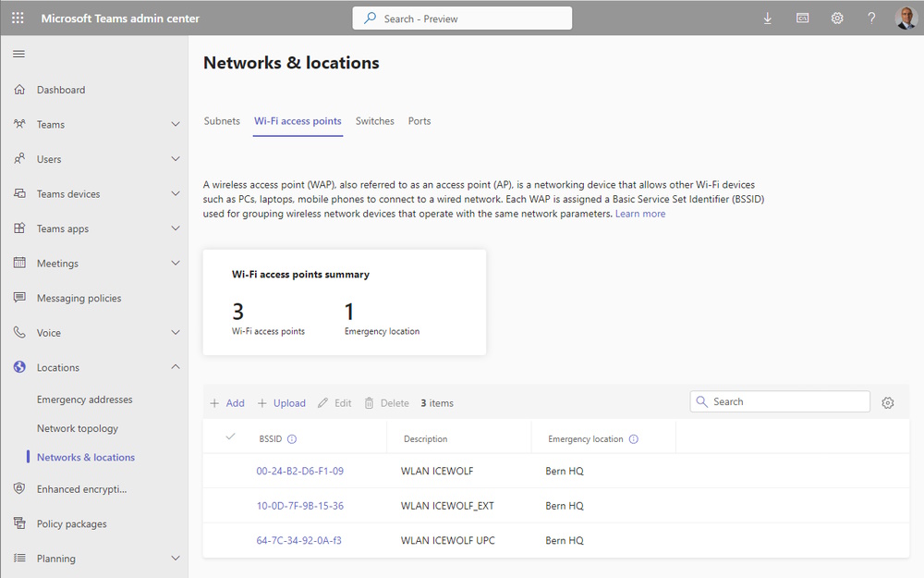Image resolution: width=924 pixels, height=578 pixels.
Task: Click Bern HQ in the WLAN ICEWOLF_EXT row
Action: click(x=565, y=506)
